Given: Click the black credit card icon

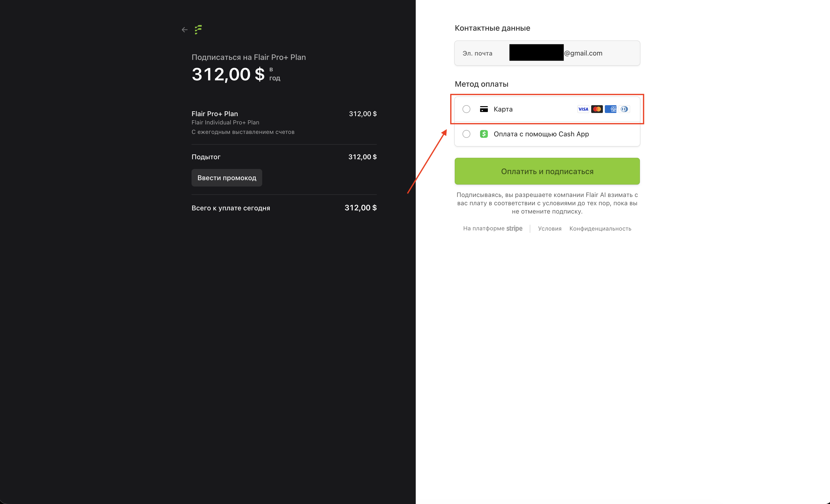Looking at the screenshot, I should pyautogui.click(x=484, y=109).
